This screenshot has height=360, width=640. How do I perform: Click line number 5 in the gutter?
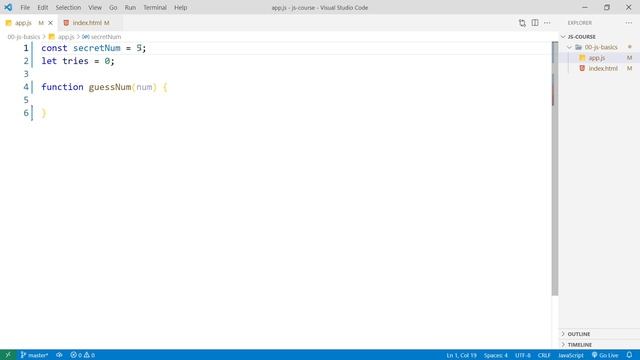(x=26, y=100)
